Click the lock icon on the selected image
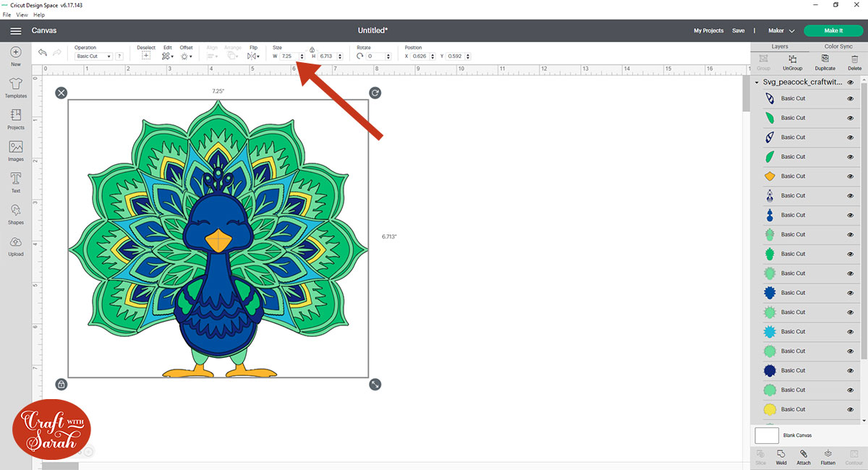The image size is (868, 470). 61,384
